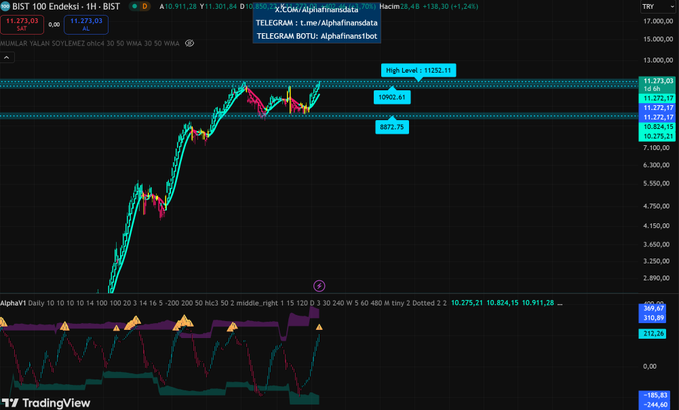
Task: Click the BIST 100 symbol logo icon
Action: pos(5,6)
